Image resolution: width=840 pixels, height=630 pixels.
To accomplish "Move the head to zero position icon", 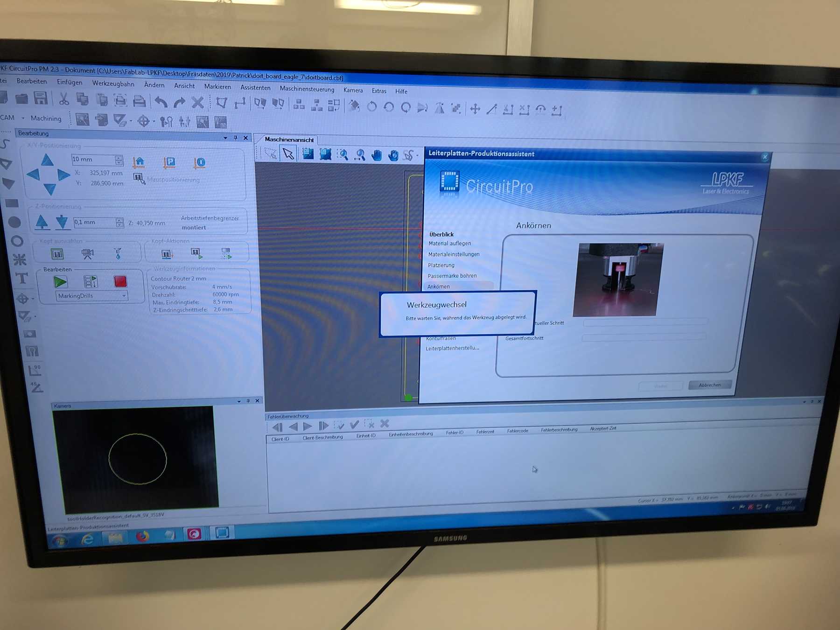I will 199,162.
